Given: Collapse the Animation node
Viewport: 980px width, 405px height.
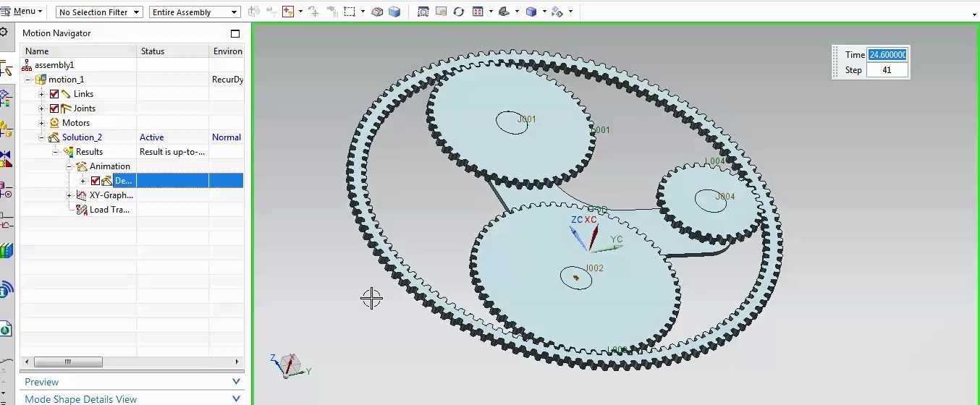Looking at the screenshot, I should (69, 166).
